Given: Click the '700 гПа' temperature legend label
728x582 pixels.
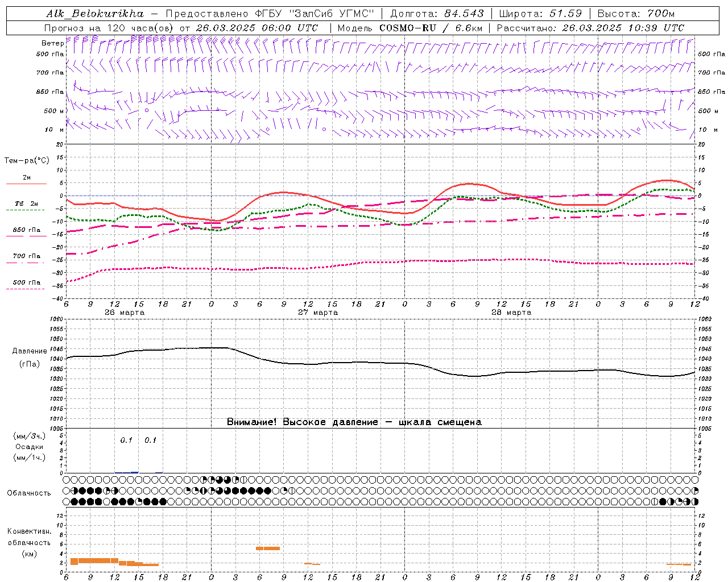Looking at the screenshot, I should pyautogui.click(x=27, y=256).
